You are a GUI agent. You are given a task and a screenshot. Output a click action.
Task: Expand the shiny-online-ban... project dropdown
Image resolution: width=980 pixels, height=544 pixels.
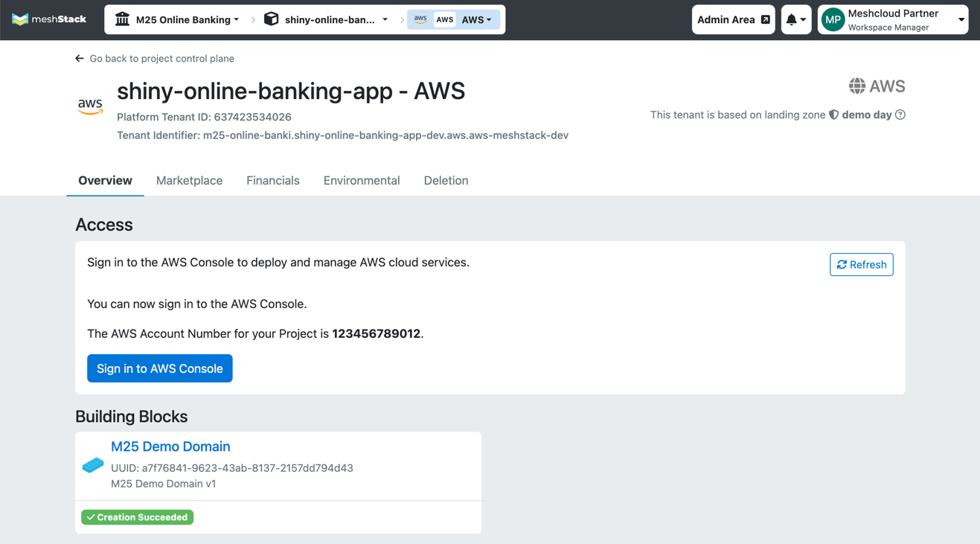[x=385, y=20]
